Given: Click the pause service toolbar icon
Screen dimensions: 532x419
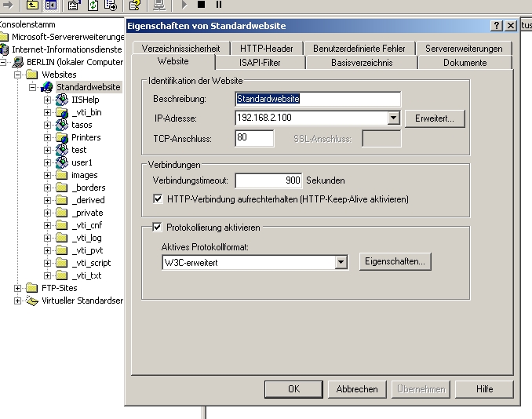Looking at the screenshot, I should pos(219,5).
